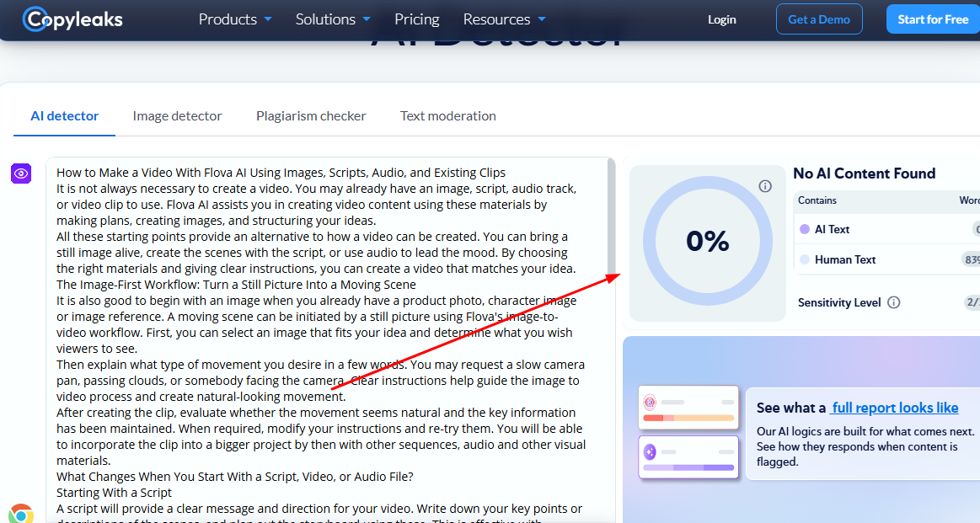Image resolution: width=980 pixels, height=523 pixels.
Task: Open the Chrome icon at bottom left
Action: (20, 514)
